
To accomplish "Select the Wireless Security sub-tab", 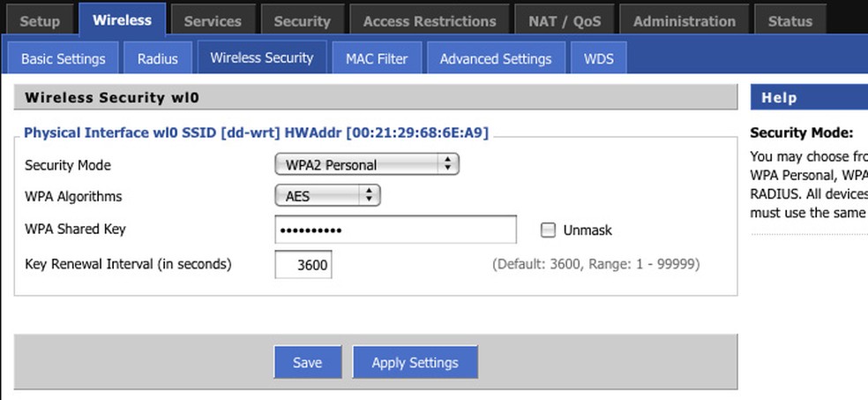I will [x=261, y=58].
